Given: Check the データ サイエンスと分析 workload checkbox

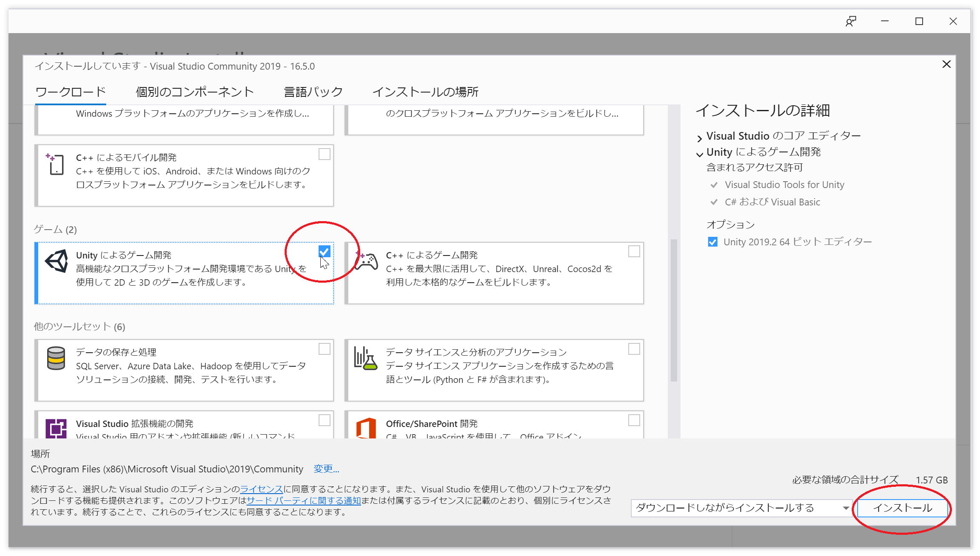Looking at the screenshot, I should [x=634, y=349].
